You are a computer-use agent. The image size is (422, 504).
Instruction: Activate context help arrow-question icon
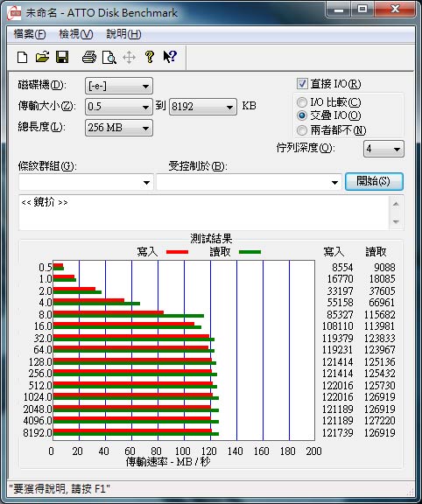point(170,57)
